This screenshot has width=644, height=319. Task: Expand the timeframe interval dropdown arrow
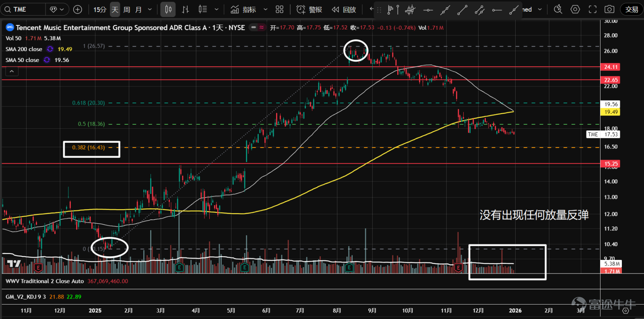point(150,9)
